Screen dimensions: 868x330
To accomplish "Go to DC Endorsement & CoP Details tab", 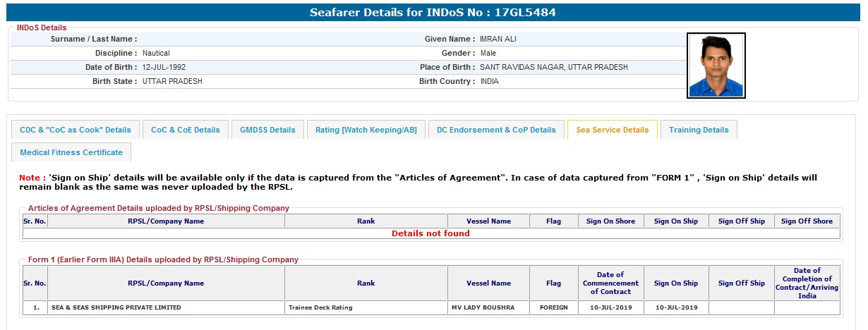I will click(496, 130).
